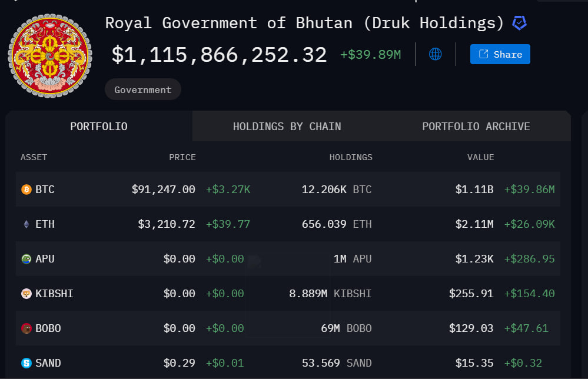The image size is (588, 379).
Task: Click the total balance $1,115,866,252.32
Action: click(219, 55)
